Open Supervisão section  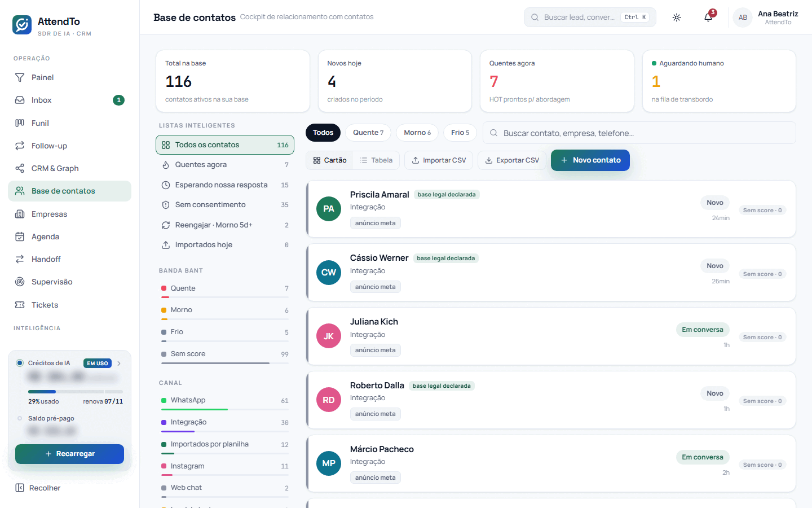point(69,282)
